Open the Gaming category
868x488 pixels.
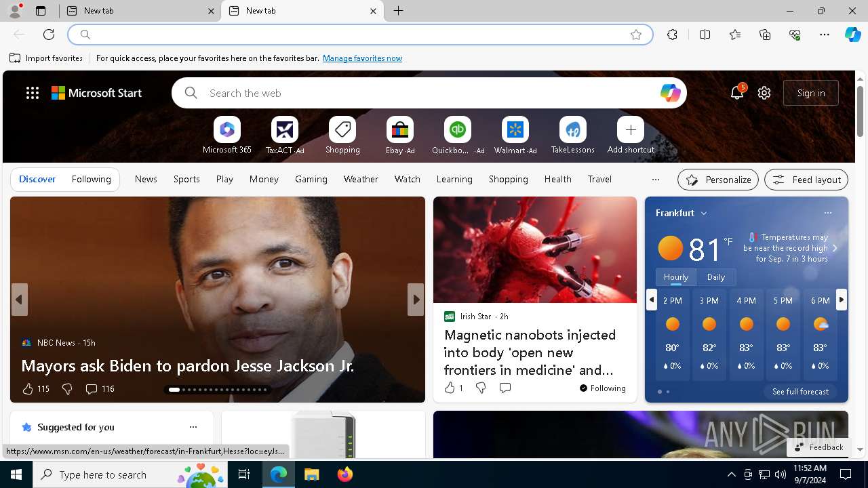pyautogui.click(x=311, y=179)
